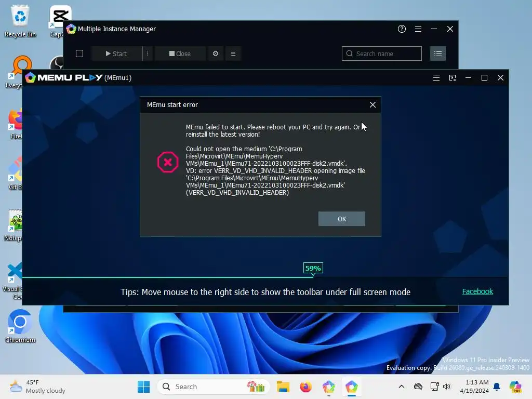Open Multiple Instance Manager title bar menu
Viewport: 532px width, 399px height.
pos(418,29)
